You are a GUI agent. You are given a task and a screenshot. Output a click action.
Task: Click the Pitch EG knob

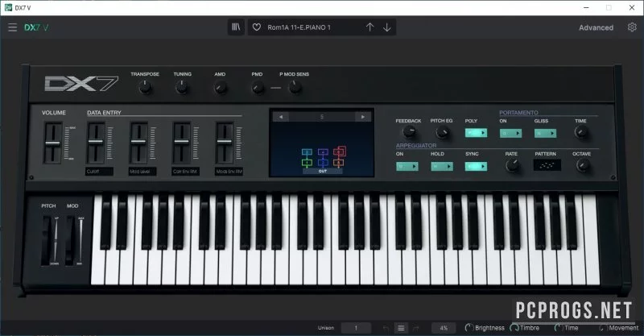[x=442, y=132]
